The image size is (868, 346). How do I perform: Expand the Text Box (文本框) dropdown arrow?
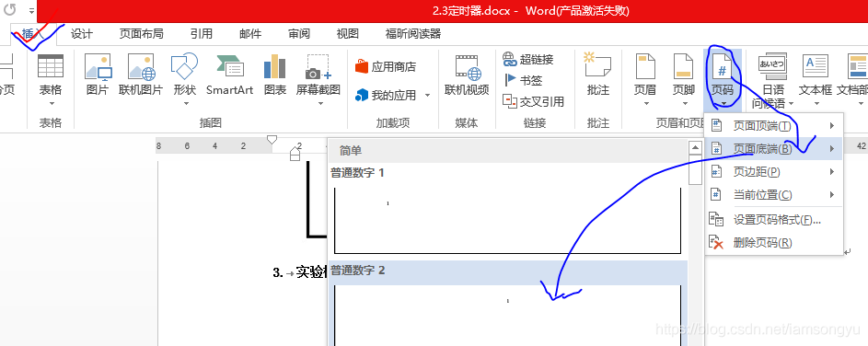coord(816,103)
